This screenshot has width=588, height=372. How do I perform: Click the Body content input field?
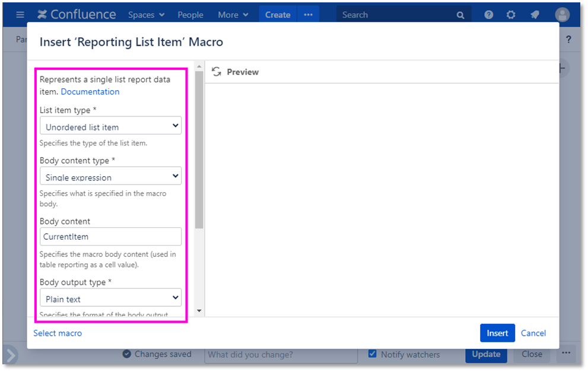pyautogui.click(x=110, y=237)
